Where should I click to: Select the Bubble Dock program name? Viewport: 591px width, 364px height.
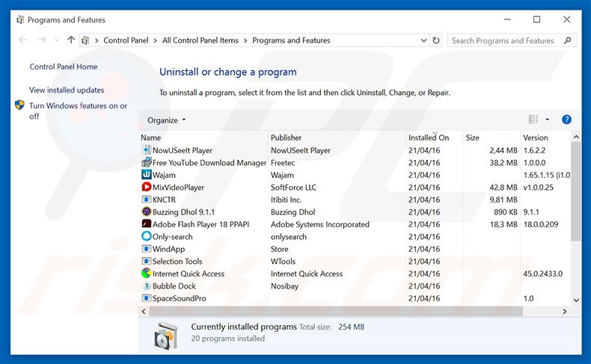pyautogui.click(x=174, y=286)
